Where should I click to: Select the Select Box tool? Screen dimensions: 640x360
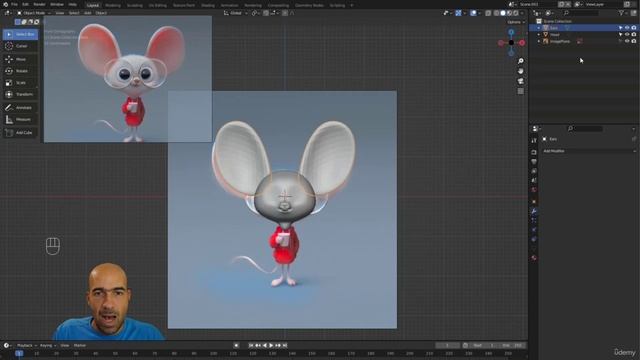point(20,34)
